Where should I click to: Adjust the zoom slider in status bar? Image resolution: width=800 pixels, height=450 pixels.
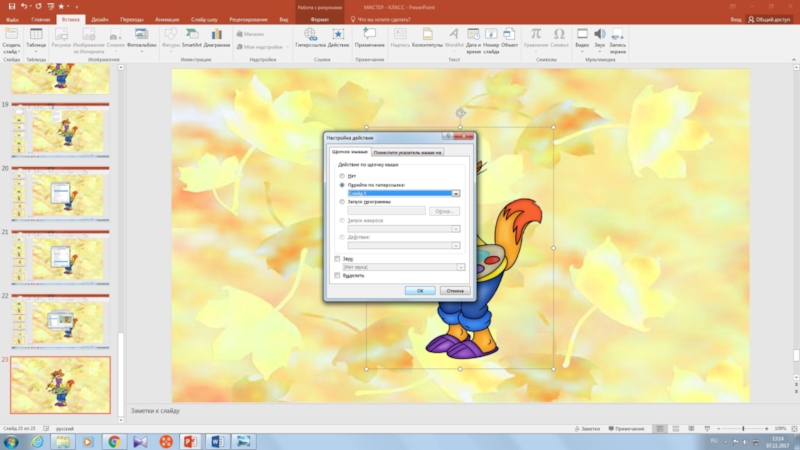[743, 428]
